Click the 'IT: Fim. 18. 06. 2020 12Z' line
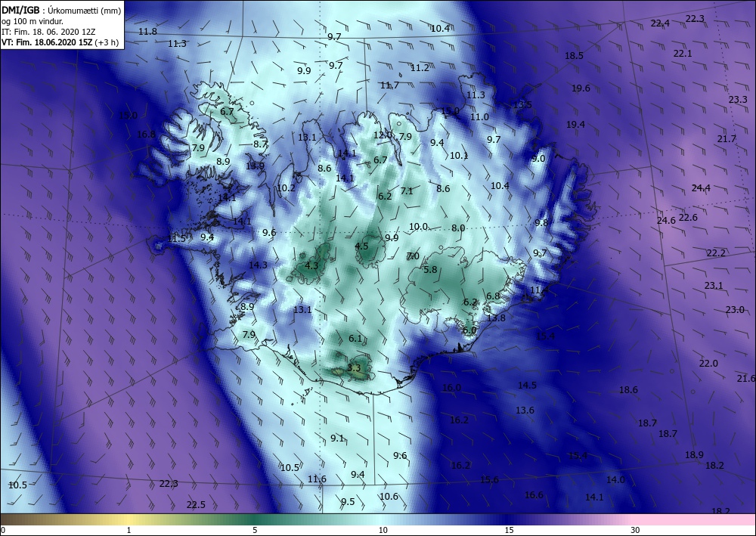This screenshot has width=756, height=536. coord(48,31)
